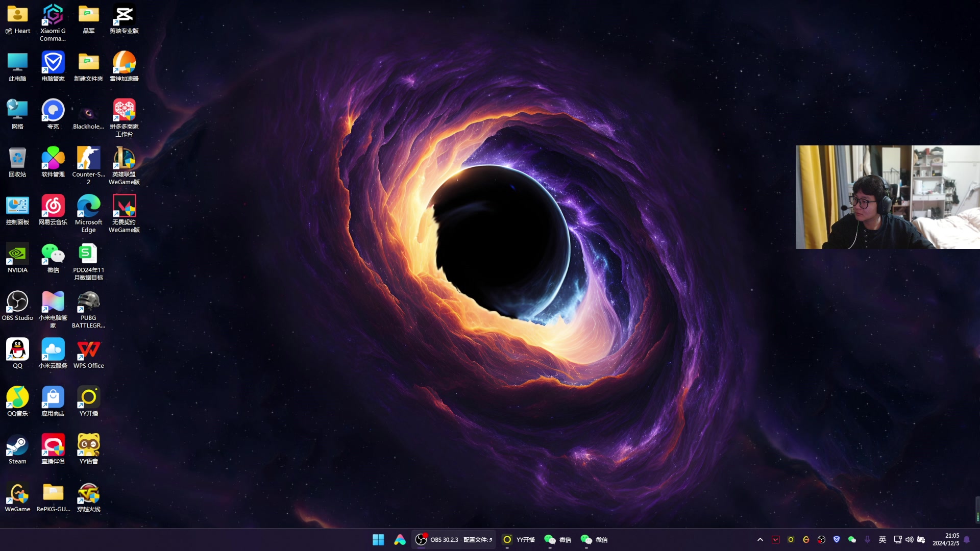The width and height of the screenshot is (980, 551).
Task: Select the YY语音 raccoon icon
Action: [88, 449]
